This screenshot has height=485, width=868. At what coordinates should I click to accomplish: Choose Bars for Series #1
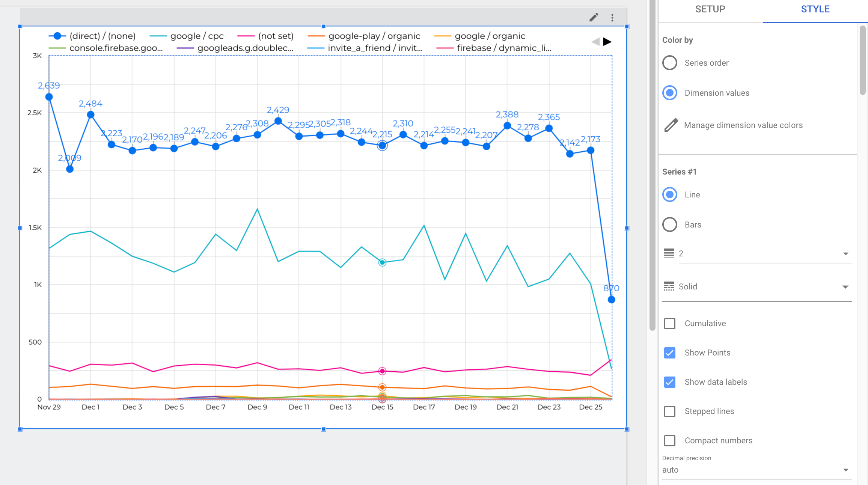tap(670, 224)
